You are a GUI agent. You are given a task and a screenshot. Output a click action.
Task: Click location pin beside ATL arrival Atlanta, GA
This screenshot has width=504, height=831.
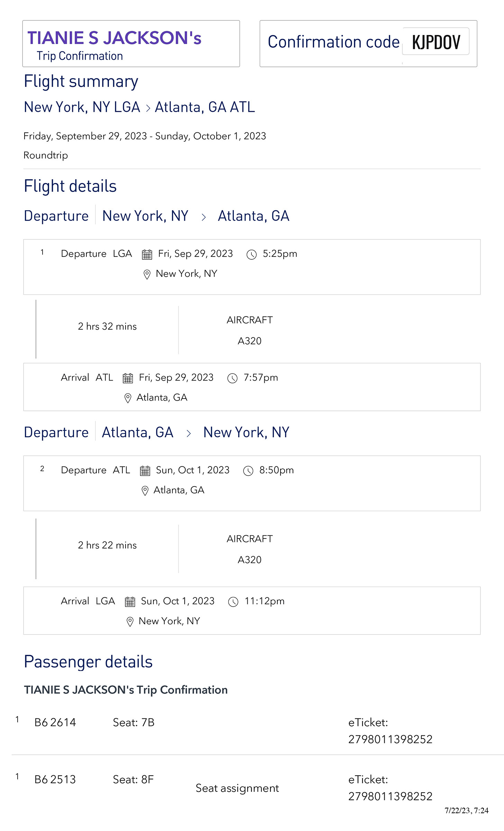click(128, 398)
